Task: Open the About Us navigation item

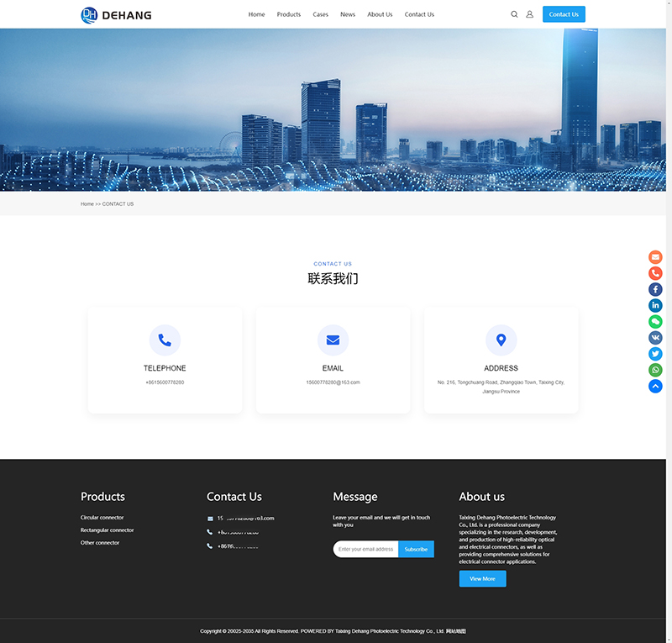Action: click(380, 14)
